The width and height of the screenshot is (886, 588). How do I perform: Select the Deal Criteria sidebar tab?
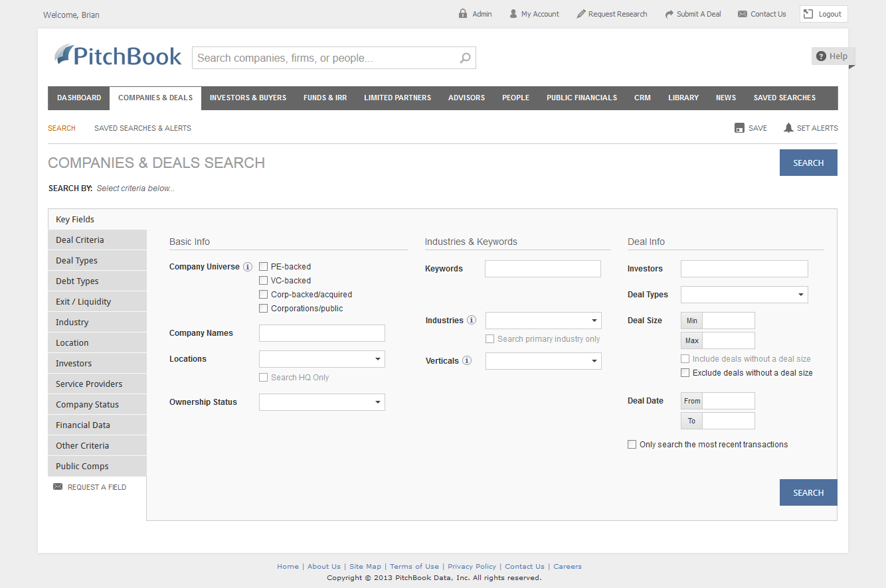97,240
